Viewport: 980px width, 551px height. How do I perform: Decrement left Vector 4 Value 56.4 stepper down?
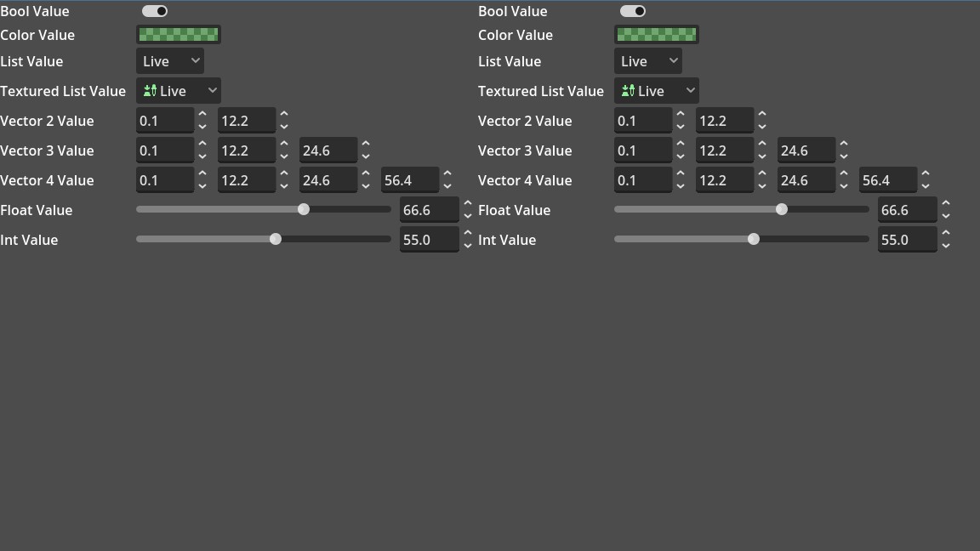[x=447, y=186]
